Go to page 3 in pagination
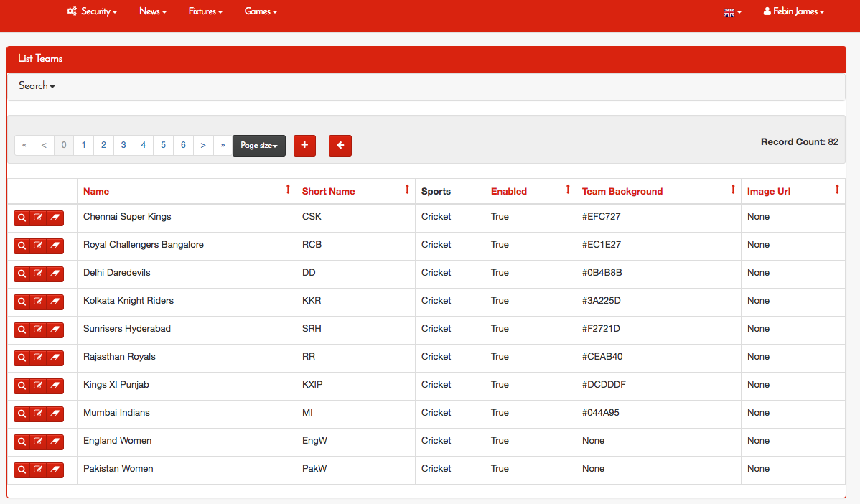Viewport: 860px width, 504px height. (123, 145)
